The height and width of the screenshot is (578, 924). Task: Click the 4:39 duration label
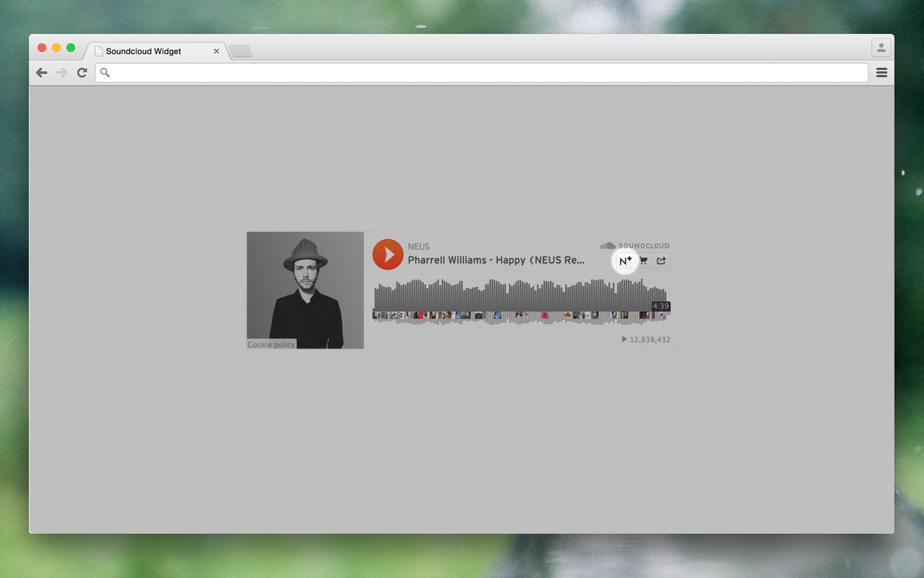click(x=661, y=306)
